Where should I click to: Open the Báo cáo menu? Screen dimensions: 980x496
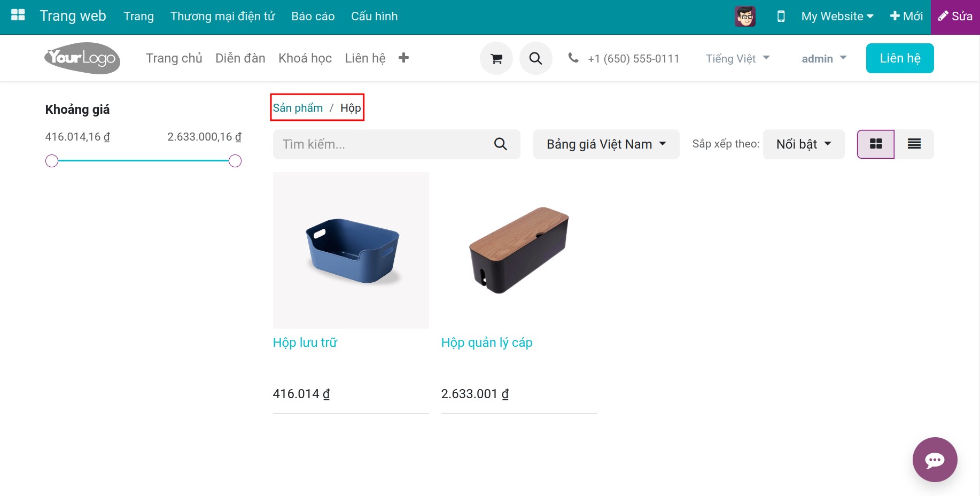point(313,17)
